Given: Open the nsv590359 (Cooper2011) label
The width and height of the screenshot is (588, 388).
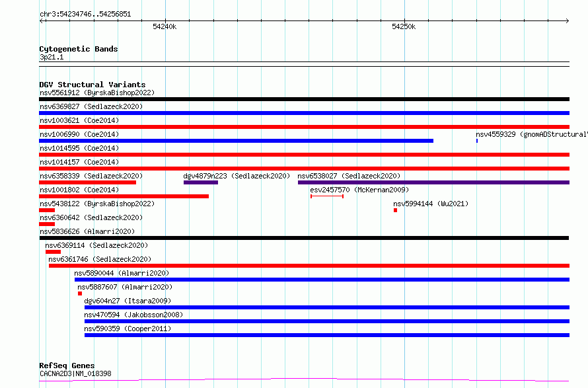Looking at the screenshot, I should click(128, 329).
